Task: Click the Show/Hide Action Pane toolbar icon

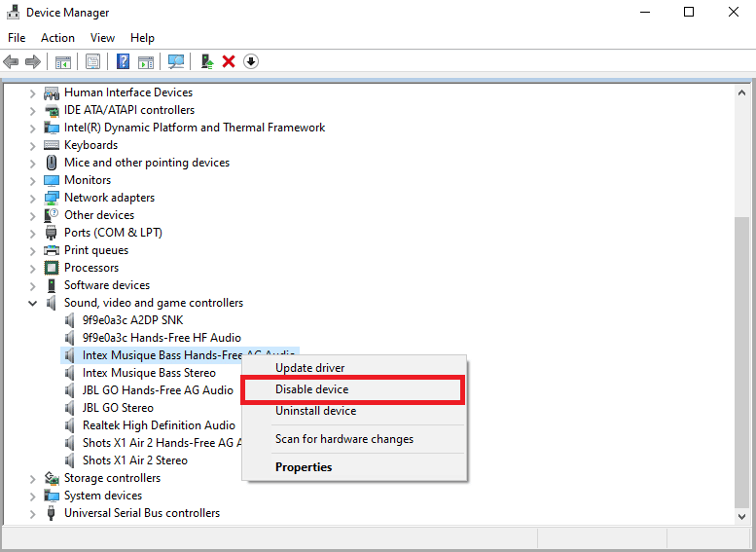Action: tap(146, 61)
